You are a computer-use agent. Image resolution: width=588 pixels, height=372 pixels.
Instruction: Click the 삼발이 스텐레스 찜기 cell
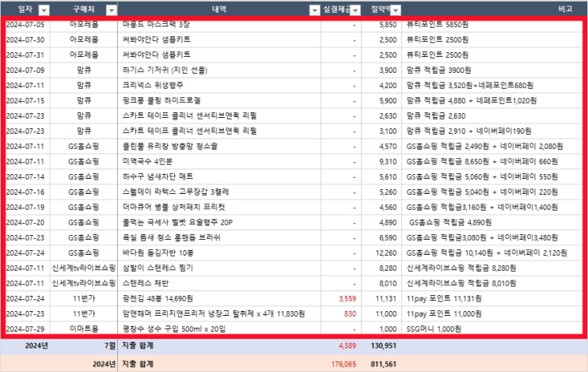(x=157, y=268)
